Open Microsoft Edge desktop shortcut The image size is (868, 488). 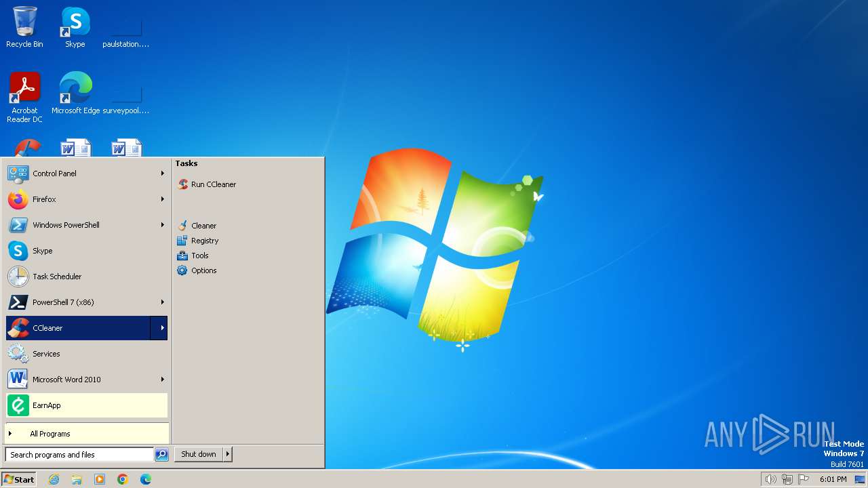[x=75, y=93]
